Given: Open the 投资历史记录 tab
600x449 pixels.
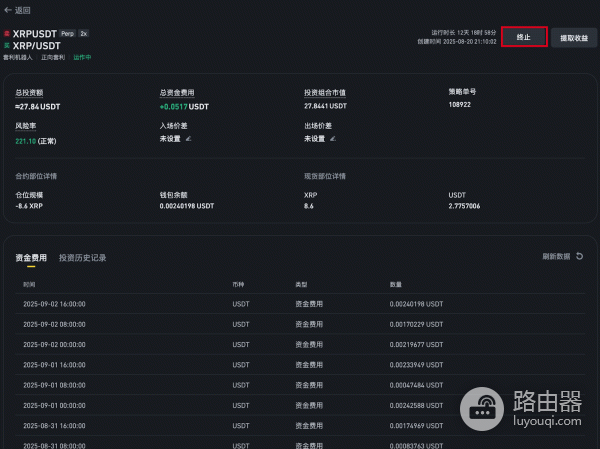Looking at the screenshot, I should (82, 258).
